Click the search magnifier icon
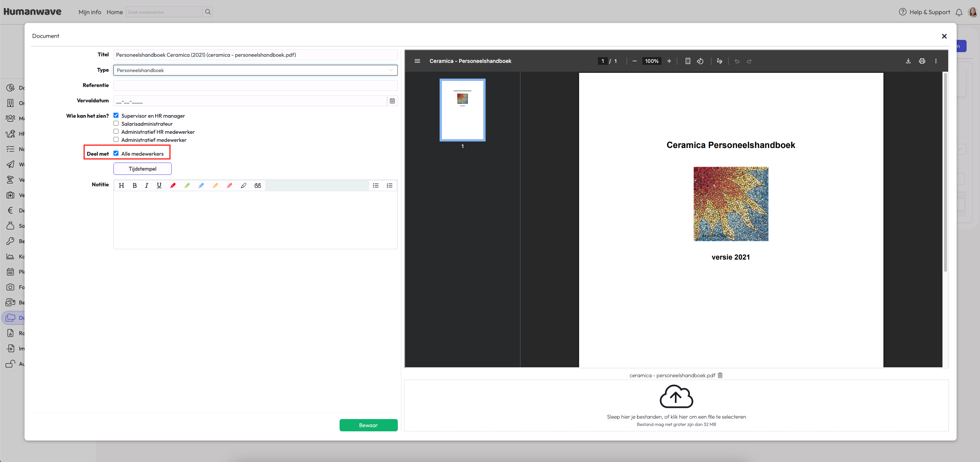The height and width of the screenshot is (462, 980). click(208, 12)
